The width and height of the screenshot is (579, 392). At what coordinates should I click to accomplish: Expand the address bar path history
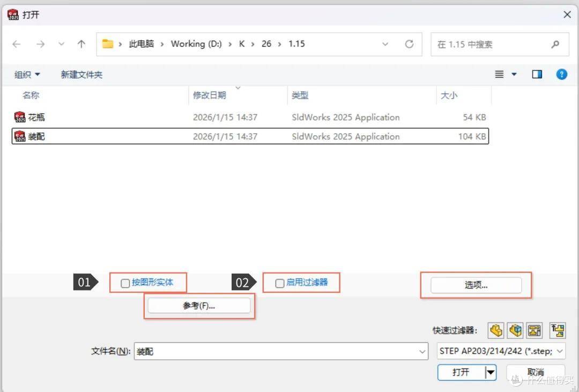(385, 45)
